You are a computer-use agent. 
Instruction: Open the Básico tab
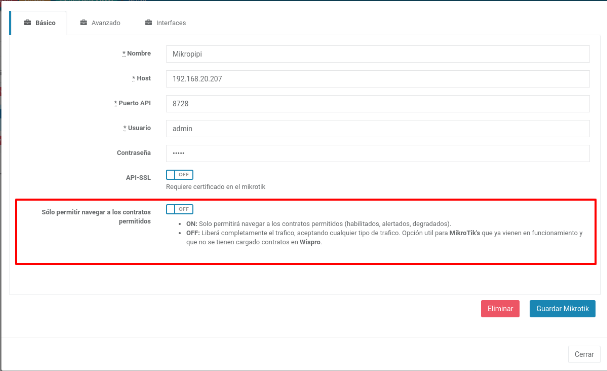[39, 23]
